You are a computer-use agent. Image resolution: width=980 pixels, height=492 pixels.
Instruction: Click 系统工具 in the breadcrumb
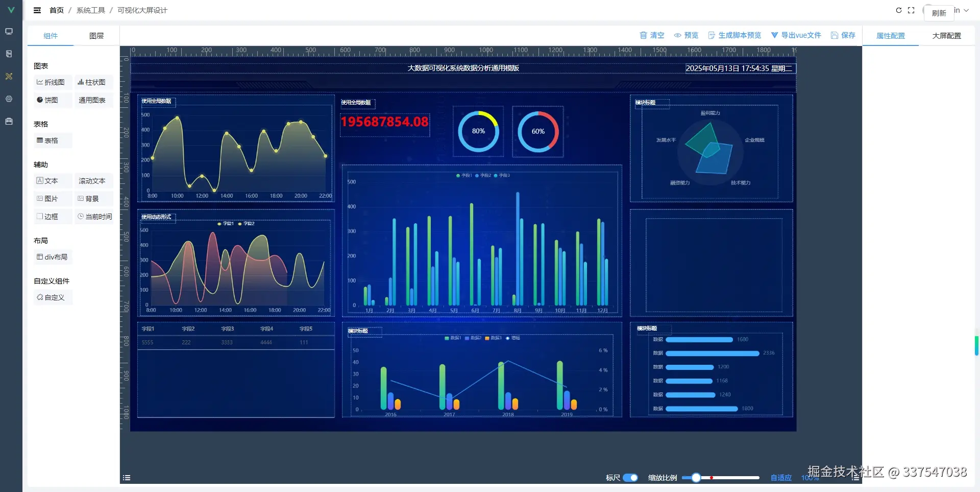(x=91, y=10)
